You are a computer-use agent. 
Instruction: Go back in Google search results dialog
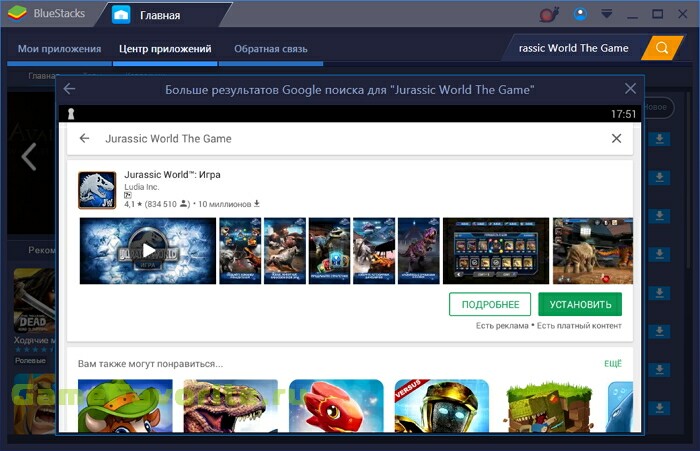click(69, 89)
